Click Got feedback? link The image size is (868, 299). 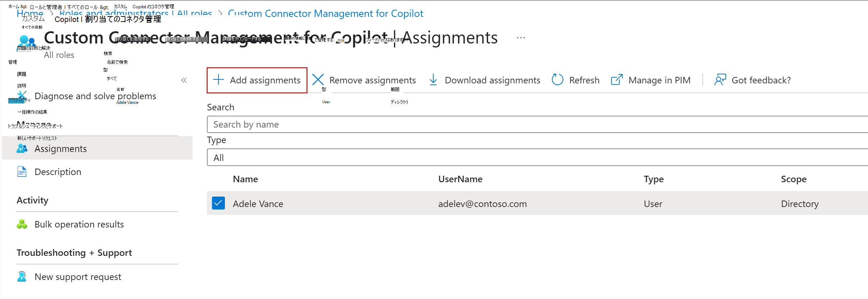pos(753,80)
